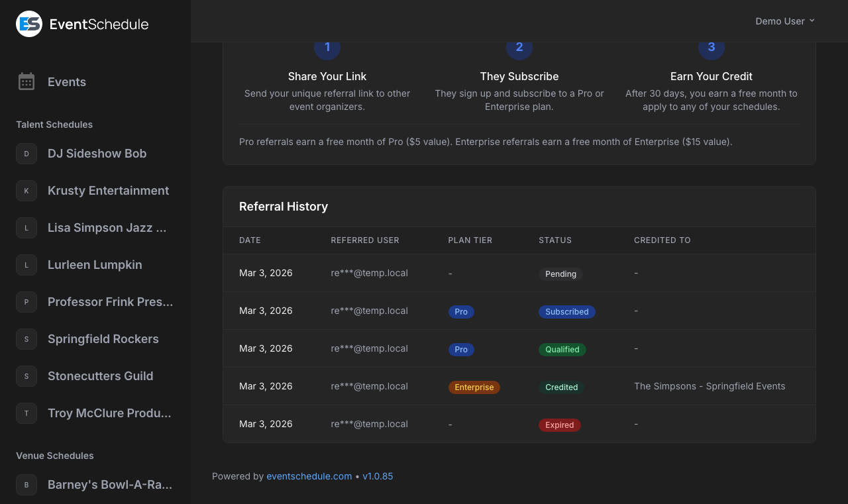Click the EventSchedule logo icon
This screenshot has width=848, height=504.
tap(28, 23)
